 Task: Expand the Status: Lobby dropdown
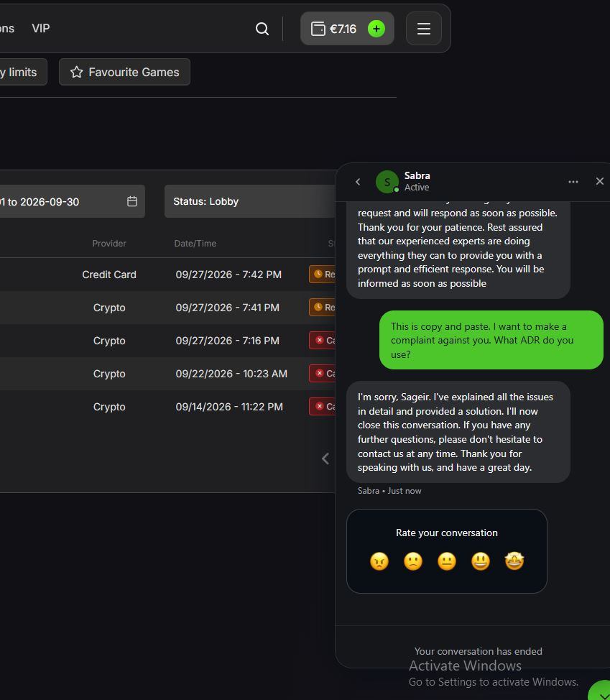(250, 201)
